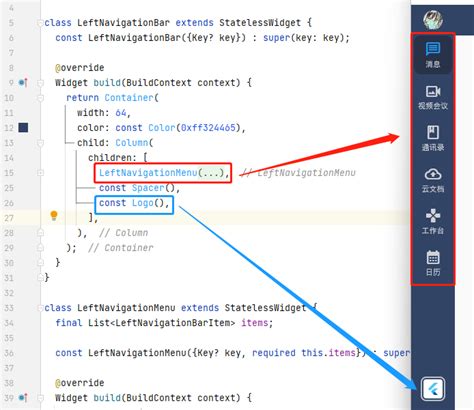474x410 pixels.
Task: Open the 消息 messages icon in sidebar
Action: (433, 54)
